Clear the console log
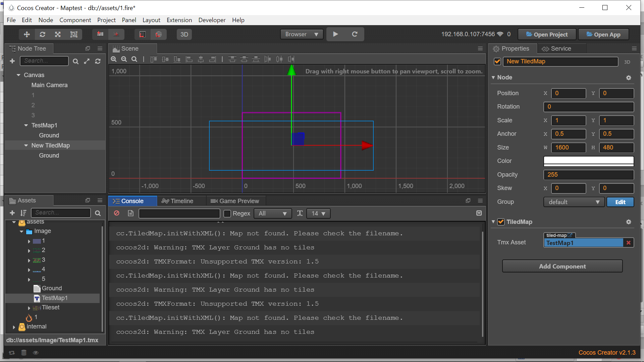The width and height of the screenshot is (644, 362). (117, 213)
